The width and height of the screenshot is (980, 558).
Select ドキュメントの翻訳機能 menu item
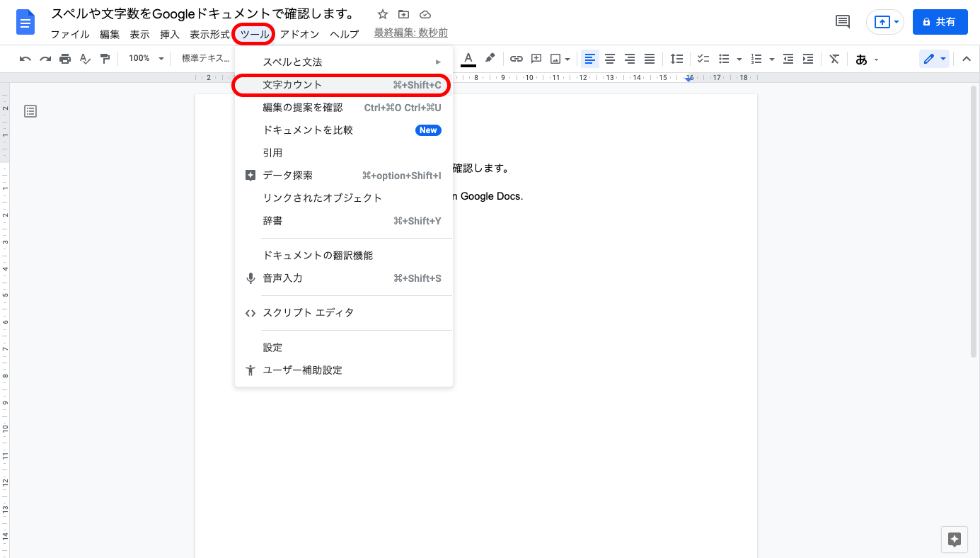pos(344,256)
